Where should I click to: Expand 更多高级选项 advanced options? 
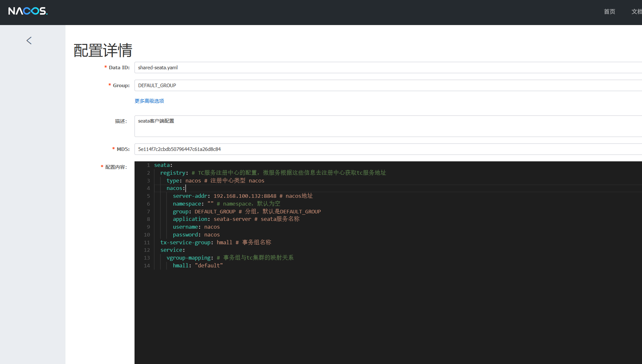click(149, 101)
